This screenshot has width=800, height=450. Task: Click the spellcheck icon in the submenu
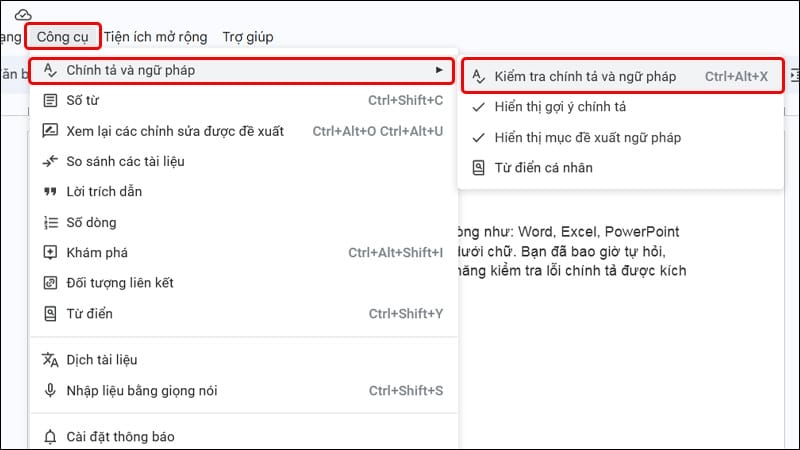pos(478,77)
